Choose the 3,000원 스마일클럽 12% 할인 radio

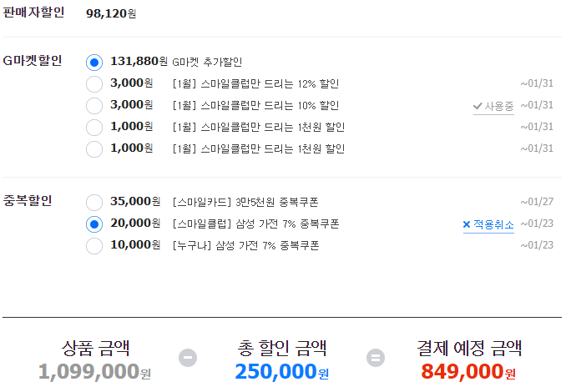94,84
